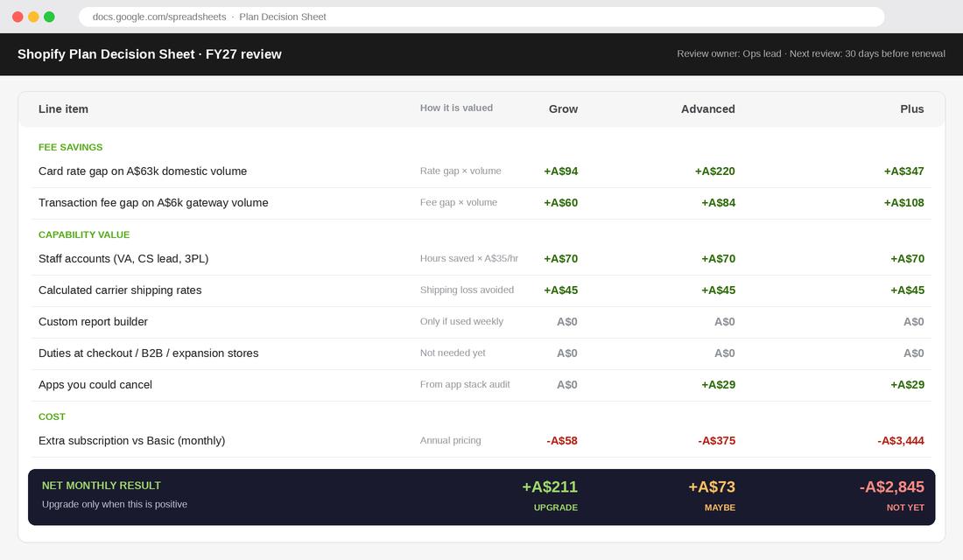This screenshot has height=560, width=963.
Task: Click the Review owner header note
Action: coord(811,53)
